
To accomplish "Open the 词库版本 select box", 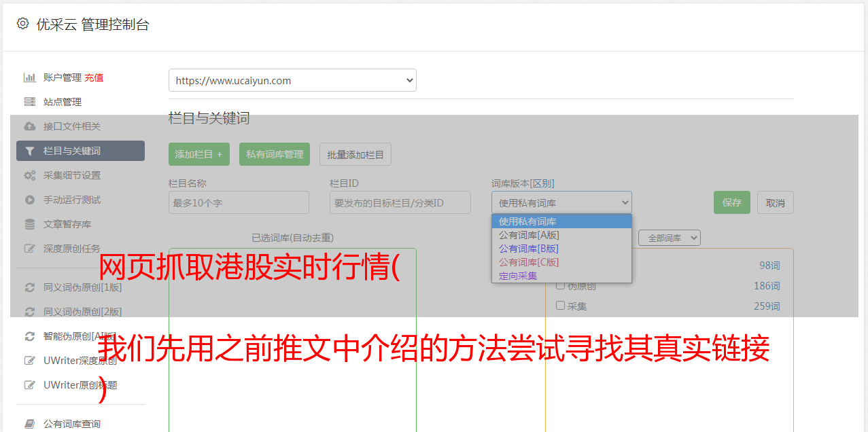I will pos(561,202).
